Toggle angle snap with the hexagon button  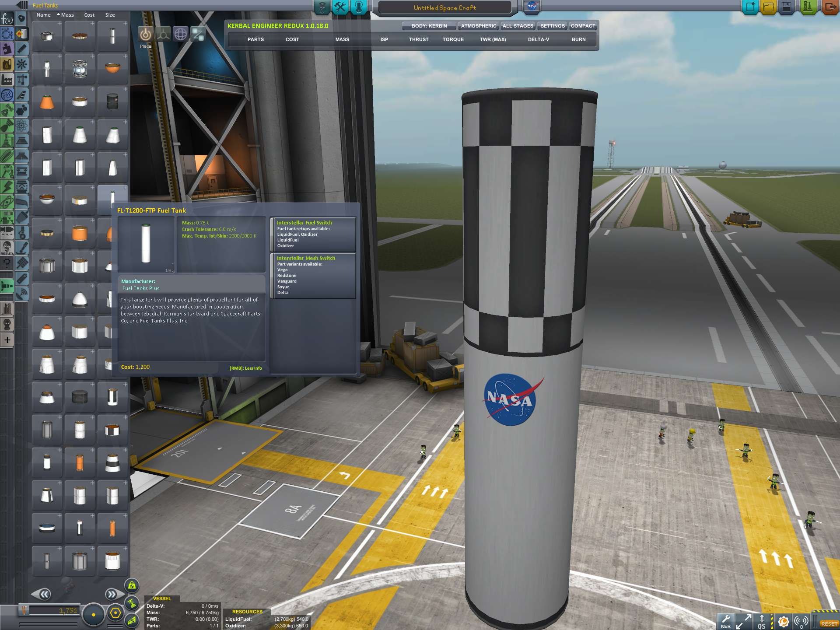coord(116,614)
